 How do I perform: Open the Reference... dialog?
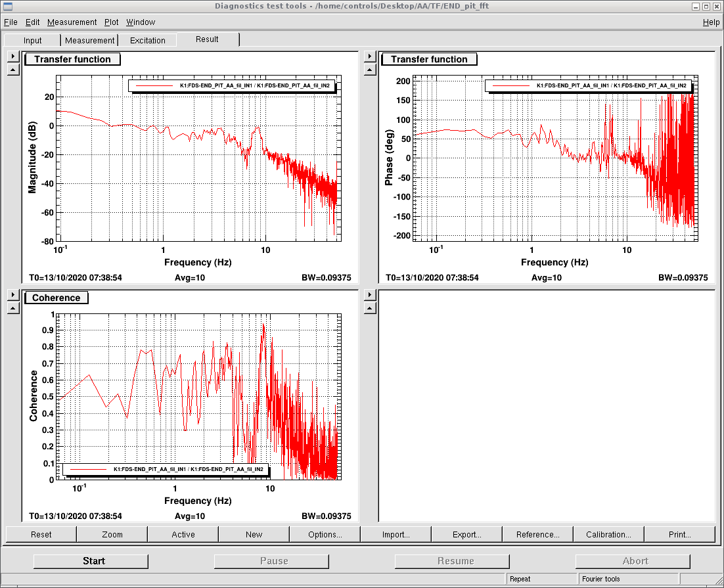tap(538, 534)
